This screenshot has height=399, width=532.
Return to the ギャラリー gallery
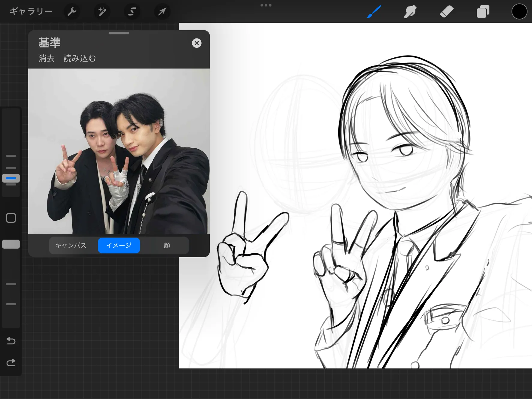coord(31,11)
